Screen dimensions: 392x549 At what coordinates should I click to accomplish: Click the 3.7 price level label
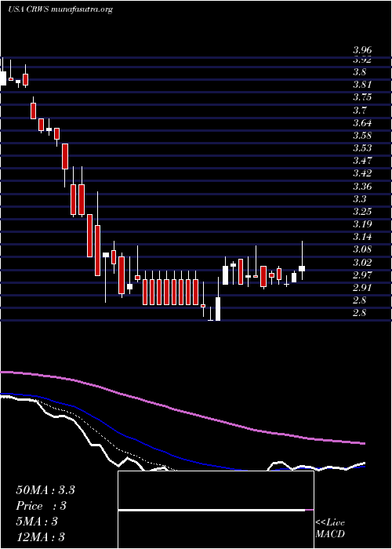[x=359, y=111]
